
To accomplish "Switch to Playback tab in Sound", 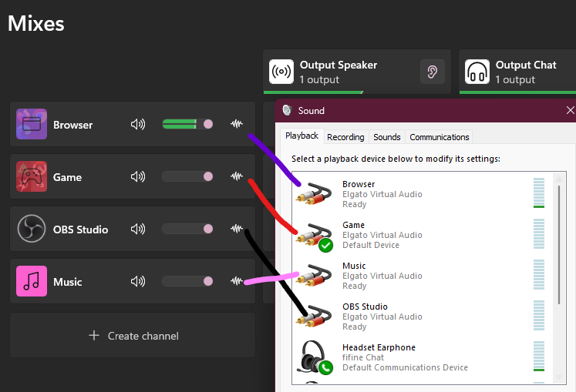I will (301, 136).
